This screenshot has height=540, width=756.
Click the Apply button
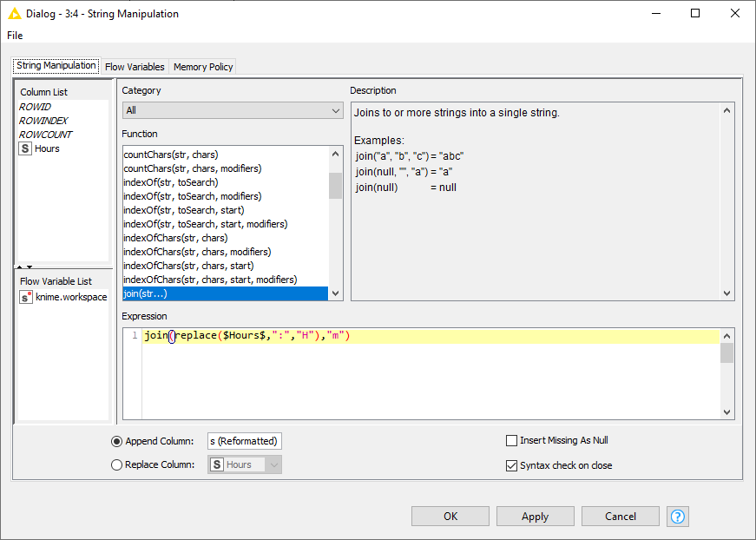[x=535, y=516]
